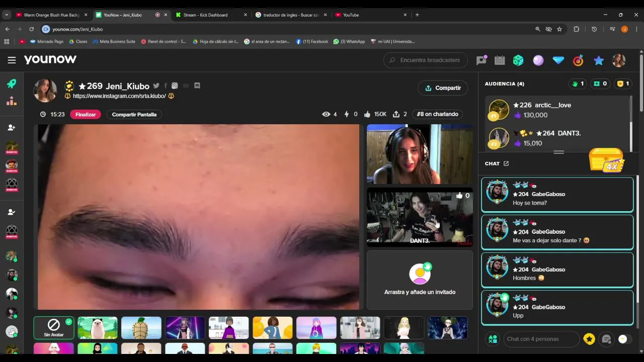The image size is (644, 362).
Task: Open the YouNow hamburger menu
Action: click(12, 60)
